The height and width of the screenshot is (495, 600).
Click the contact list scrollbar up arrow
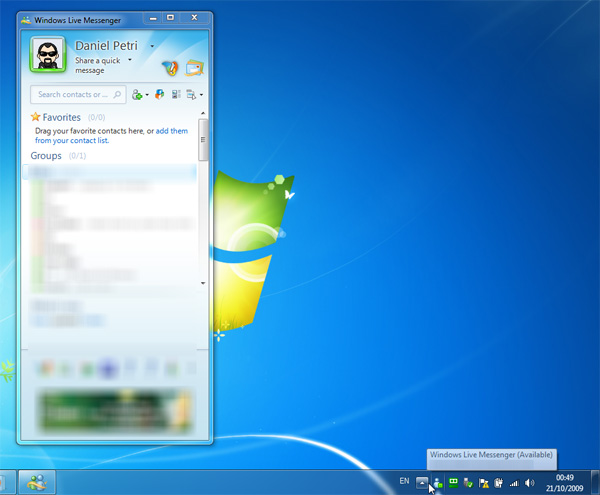203,113
